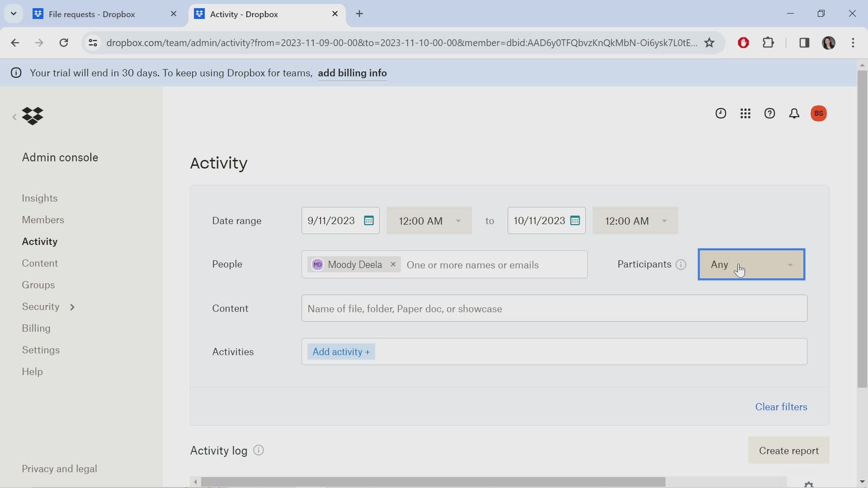Click the Participants info icon
This screenshot has width=868, height=488.
click(681, 264)
